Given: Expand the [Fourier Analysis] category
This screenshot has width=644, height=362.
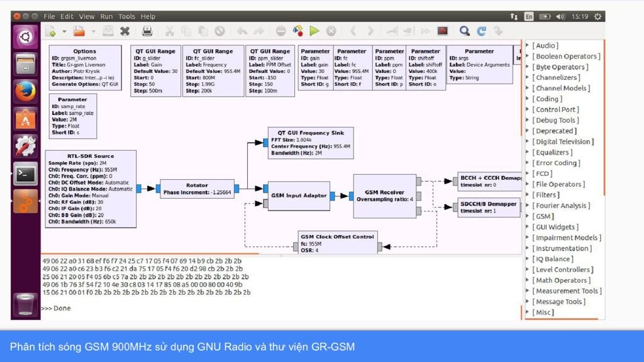Looking at the screenshot, I should click(x=528, y=206).
